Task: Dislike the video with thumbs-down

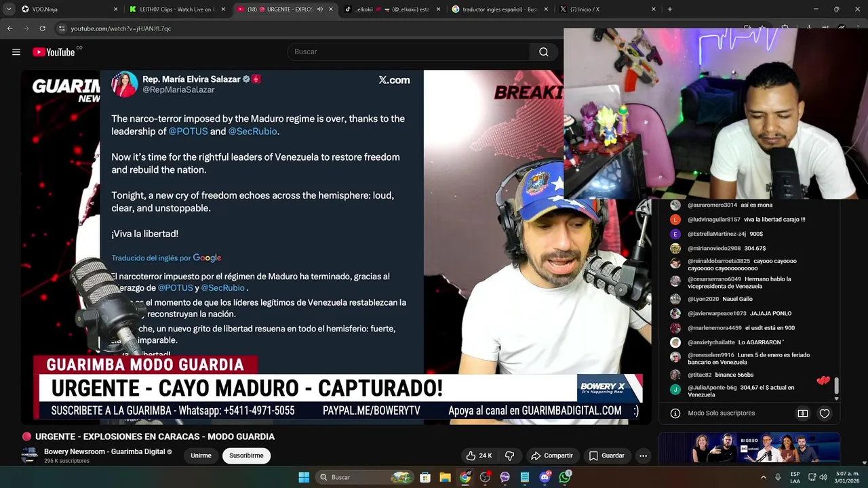Action: tap(510, 455)
